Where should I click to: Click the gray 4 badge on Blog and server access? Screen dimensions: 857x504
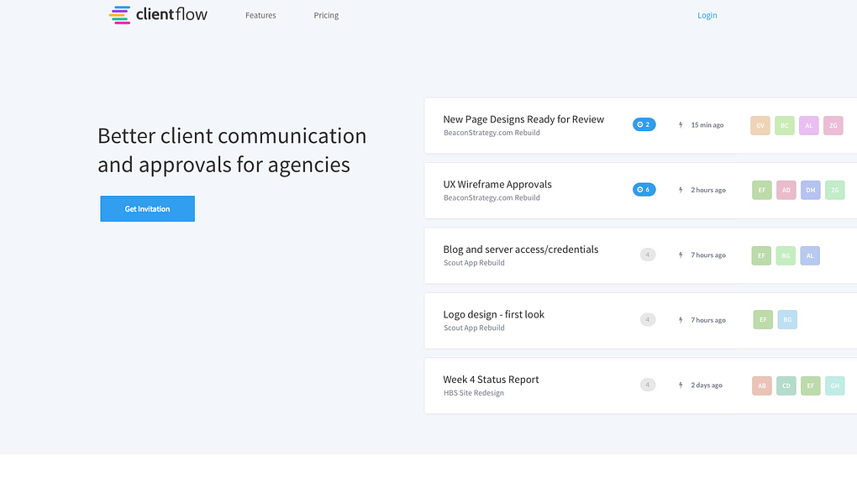click(x=648, y=255)
